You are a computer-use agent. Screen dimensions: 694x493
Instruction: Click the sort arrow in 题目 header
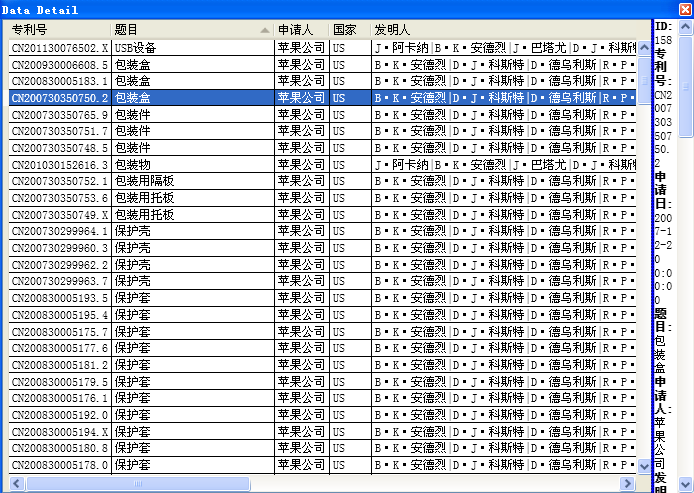265,30
